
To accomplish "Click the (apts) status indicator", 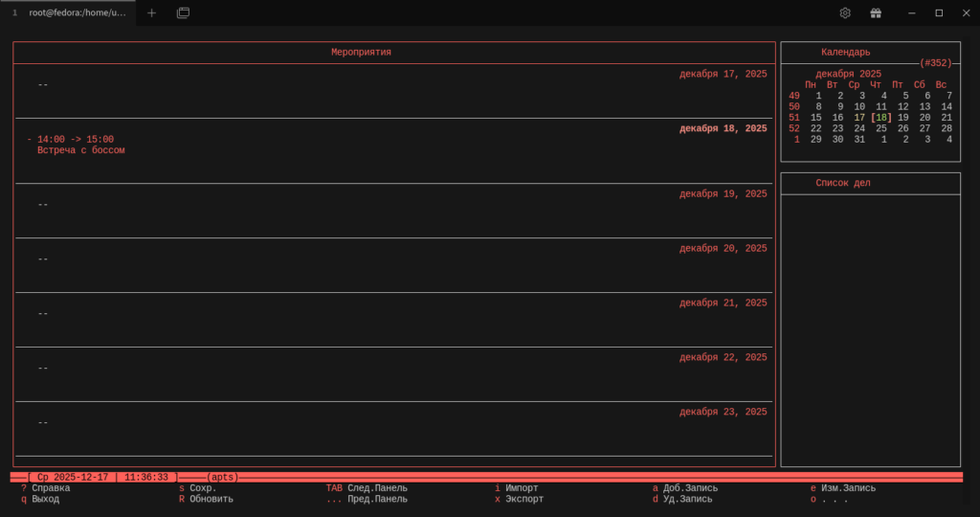I will [x=222, y=477].
